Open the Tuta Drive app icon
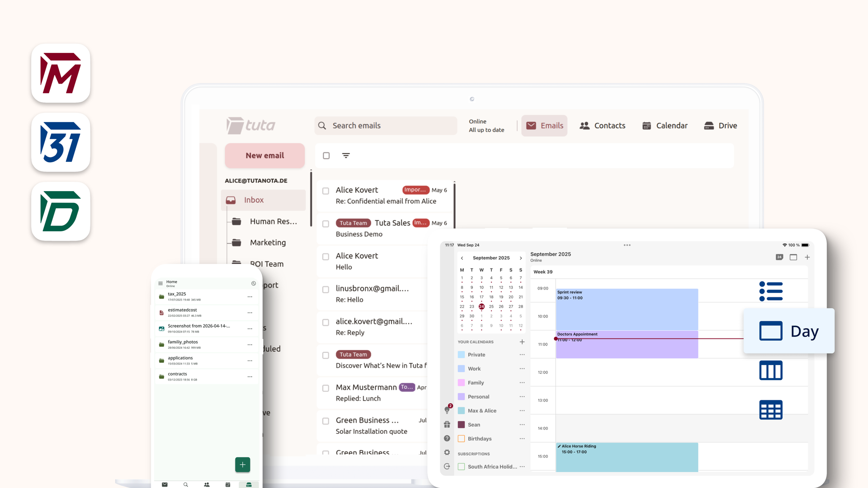Image resolution: width=868 pixels, height=488 pixels. [61, 211]
